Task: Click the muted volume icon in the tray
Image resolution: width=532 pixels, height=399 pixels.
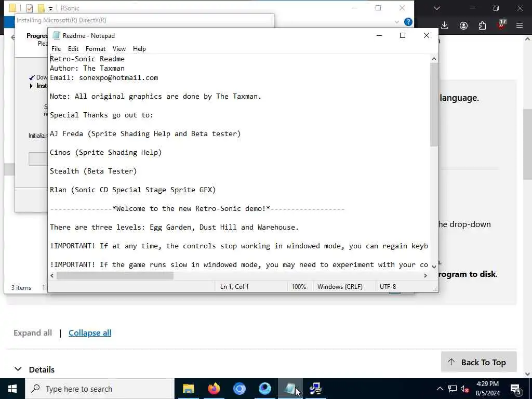Action: [465, 389]
